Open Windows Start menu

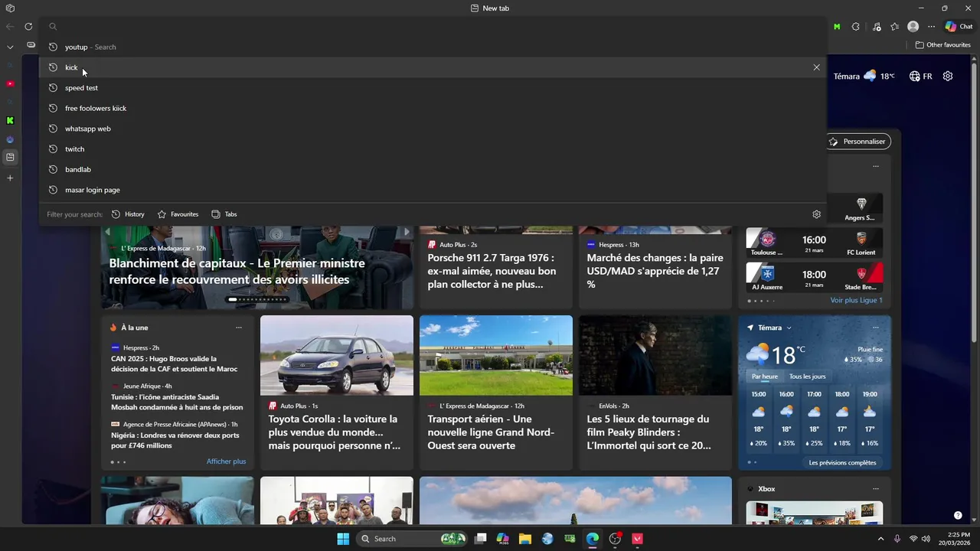[343, 539]
